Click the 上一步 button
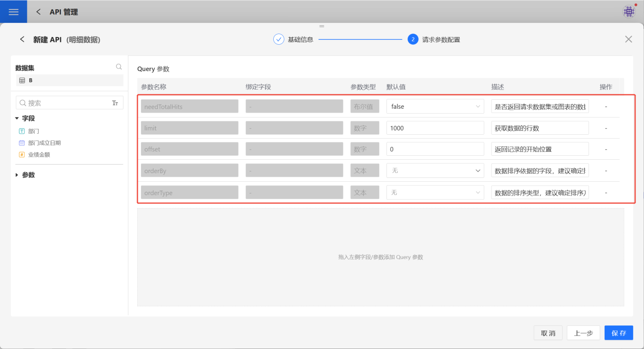644x349 pixels. pyautogui.click(x=583, y=333)
